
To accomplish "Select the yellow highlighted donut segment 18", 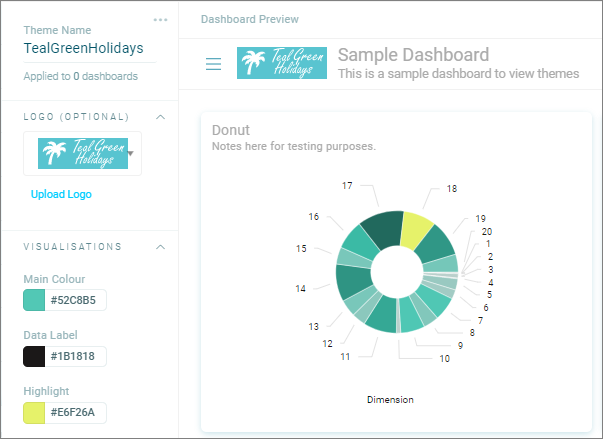I will click(x=415, y=231).
